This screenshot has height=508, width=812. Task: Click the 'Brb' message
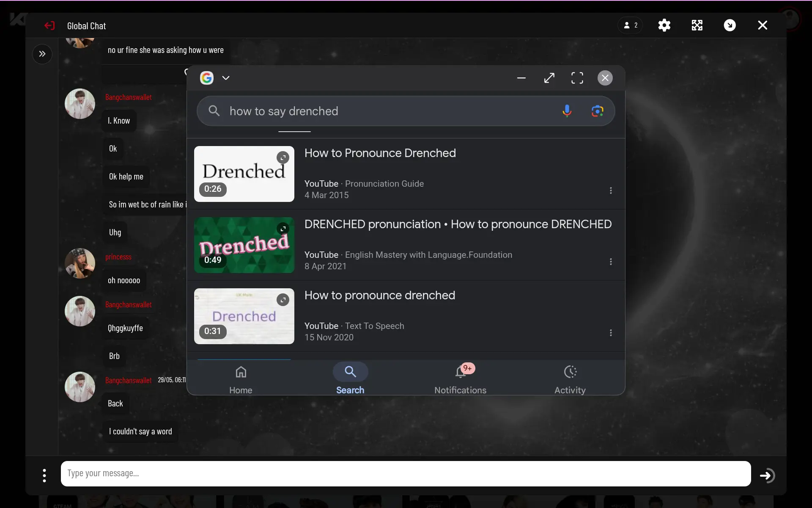(115, 356)
